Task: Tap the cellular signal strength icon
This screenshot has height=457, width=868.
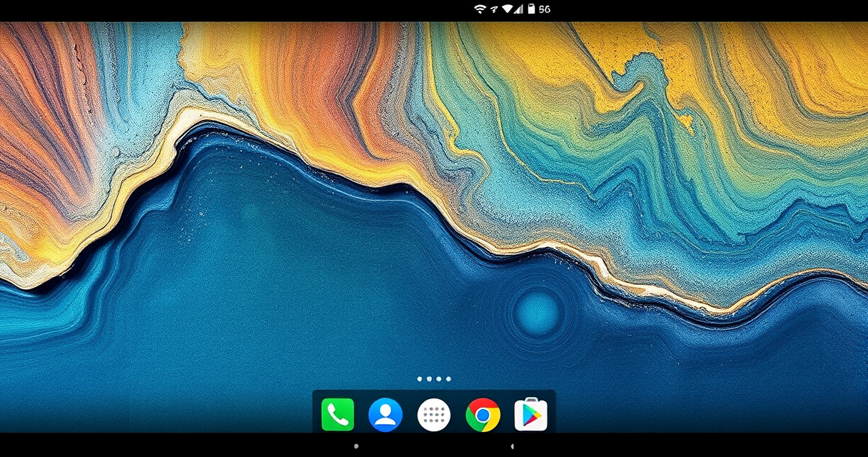Action: [520, 9]
